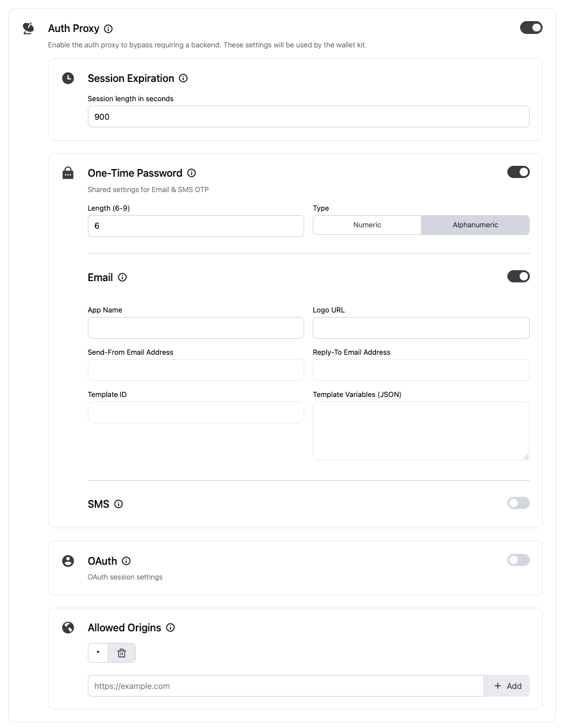Enable the SMS toggle
This screenshot has height=728, width=565.
pos(518,503)
